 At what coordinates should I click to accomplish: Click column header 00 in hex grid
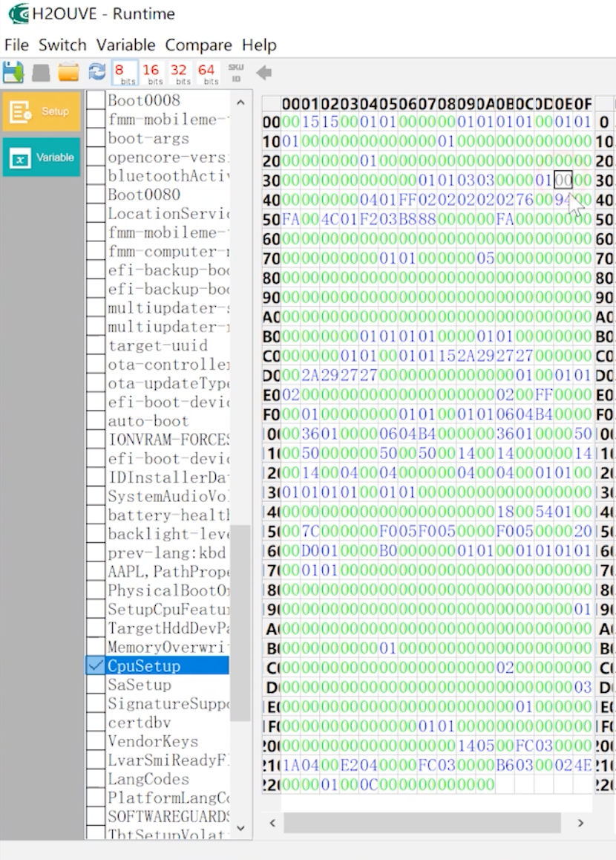tap(290, 103)
